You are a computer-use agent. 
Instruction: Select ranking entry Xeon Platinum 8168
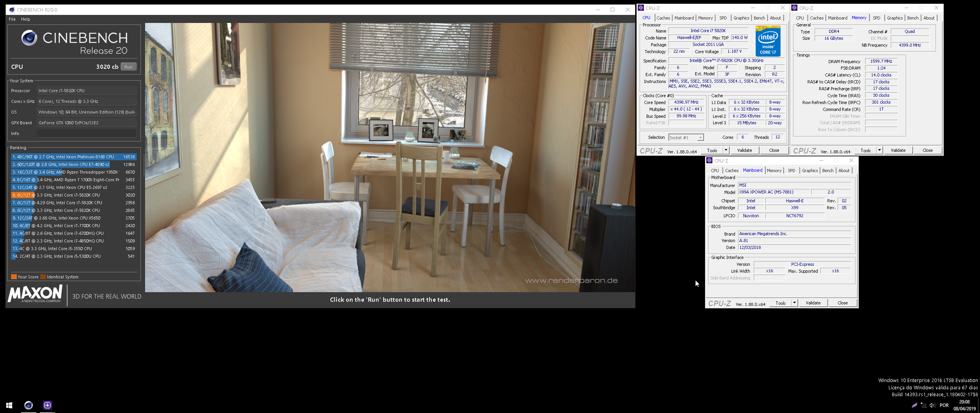[73, 157]
